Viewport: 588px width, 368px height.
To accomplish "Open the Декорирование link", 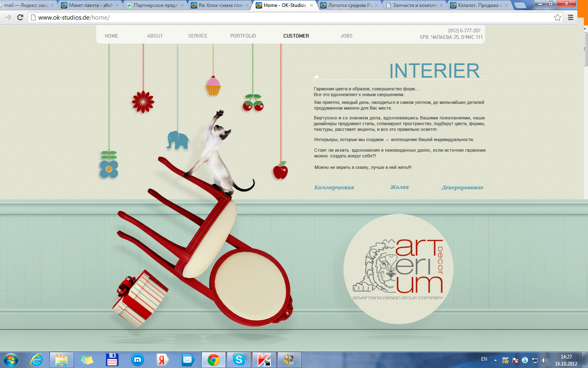I will (462, 187).
